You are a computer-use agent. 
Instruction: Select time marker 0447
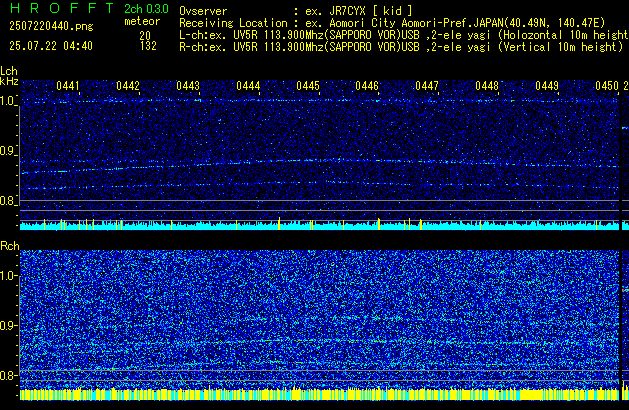pos(427,86)
